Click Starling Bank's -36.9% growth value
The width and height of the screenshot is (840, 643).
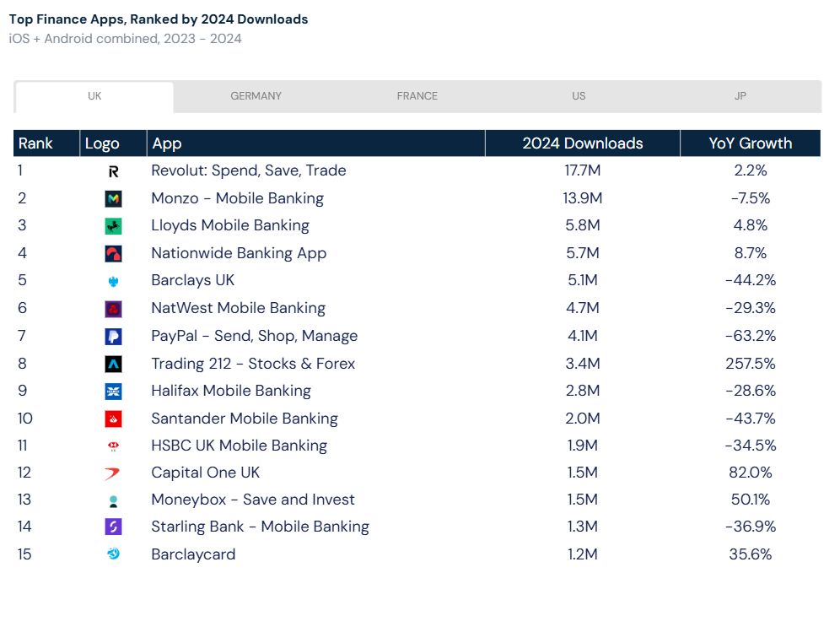(x=751, y=527)
